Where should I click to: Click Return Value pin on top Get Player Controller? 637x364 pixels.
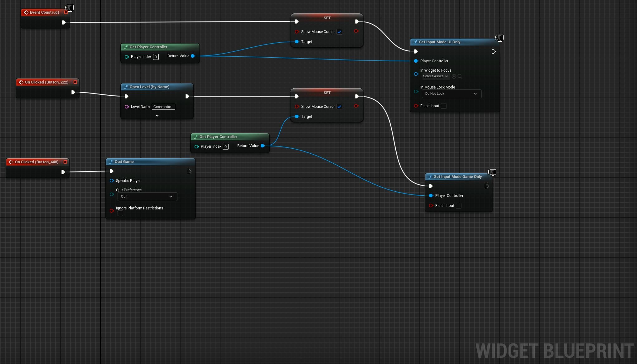tap(193, 56)
